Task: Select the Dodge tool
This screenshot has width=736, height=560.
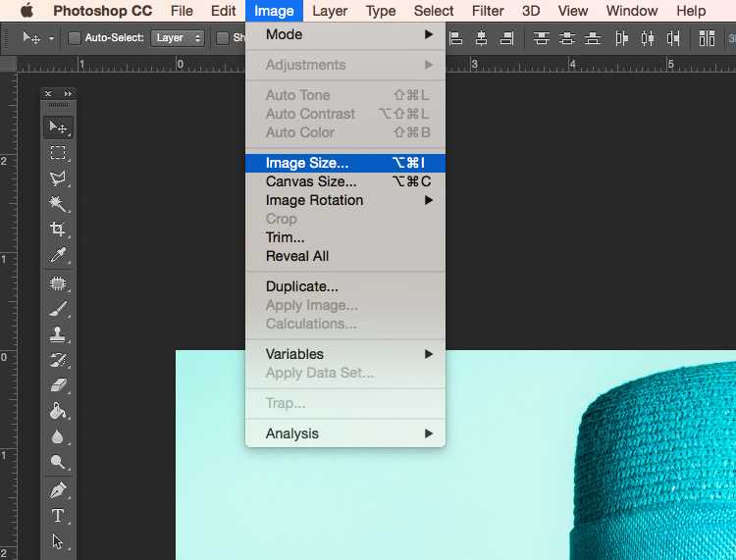Action: point(58,462)
